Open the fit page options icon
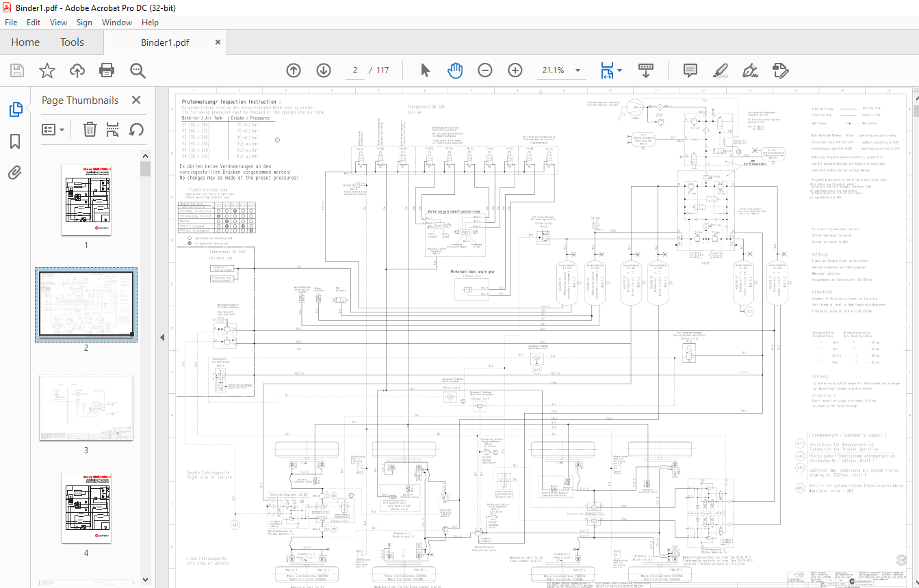The image size is (919, 588). pyautogui.click(x=607, y=70)
